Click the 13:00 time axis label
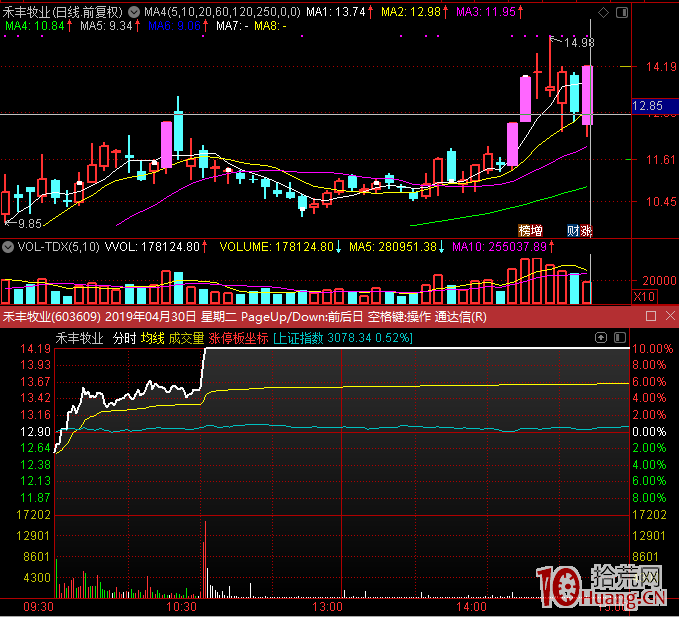Image resolution: width=679 pixels, height=617 pixels. tap(327, 607)
